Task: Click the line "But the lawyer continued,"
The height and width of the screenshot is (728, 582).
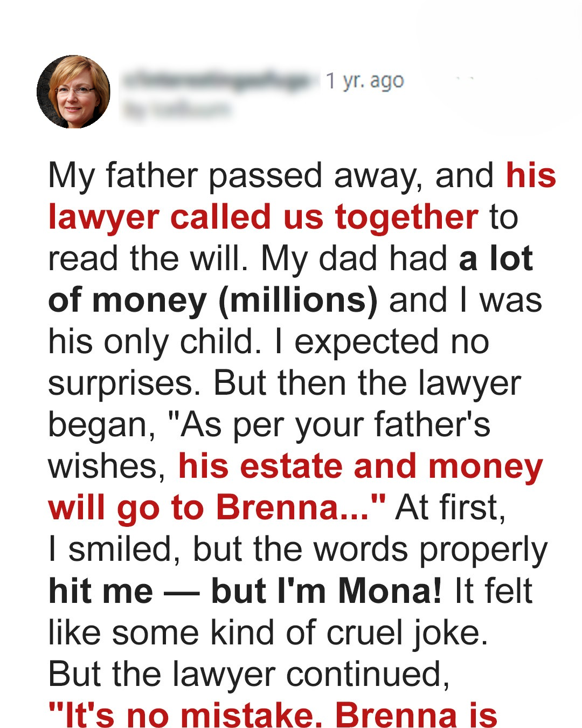Action: [248, 674]
